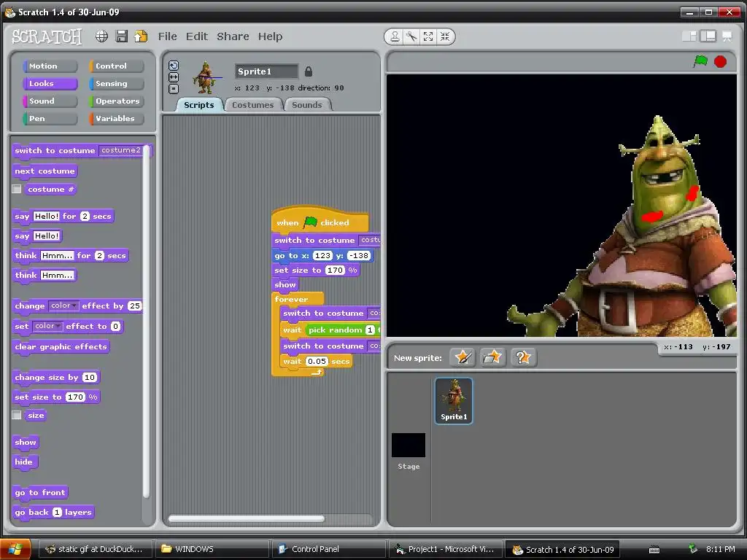Viewport: 747px width, 560px height.
Task: Switch to small stage view
Action: [689, 36]
